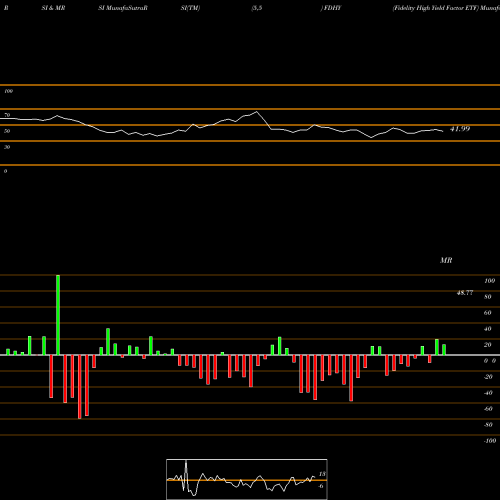
Task: Click the SI & MR header text
Action: pos(53,8)
